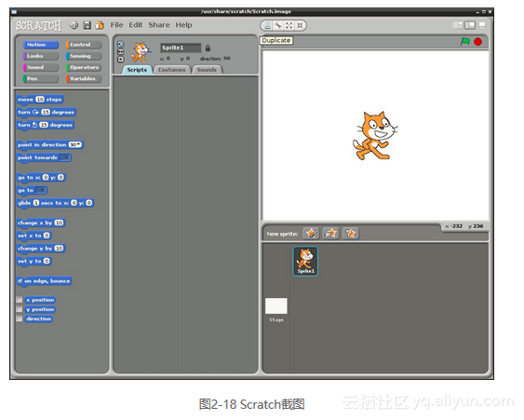
Task: Click the glide secs to x y block
Action: [55, 203]
